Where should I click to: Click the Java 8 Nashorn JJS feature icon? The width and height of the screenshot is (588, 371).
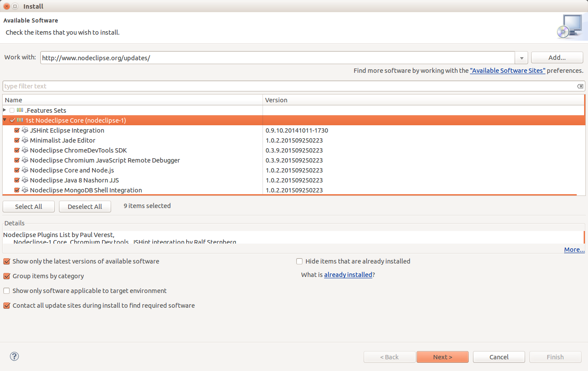point(25,180)
